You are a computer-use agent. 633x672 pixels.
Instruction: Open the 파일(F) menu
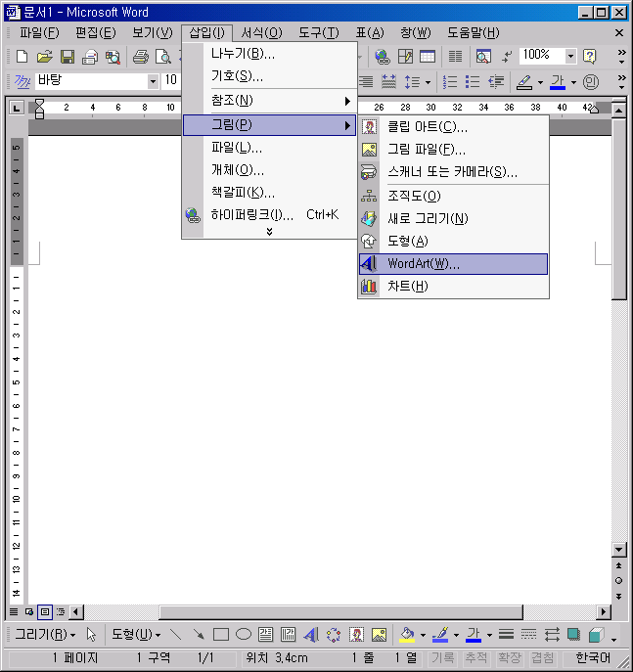click(x=39, y=32)
